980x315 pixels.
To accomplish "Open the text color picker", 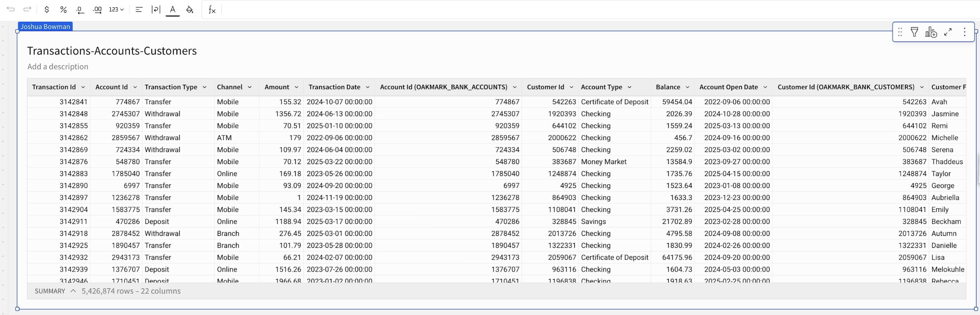I will [173, 10].
